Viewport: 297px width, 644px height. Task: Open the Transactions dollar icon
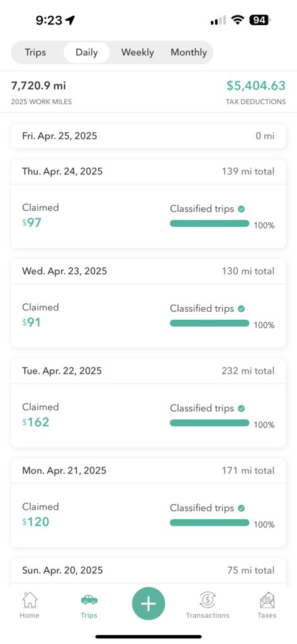pyautogui.click(x=208, y=600)
